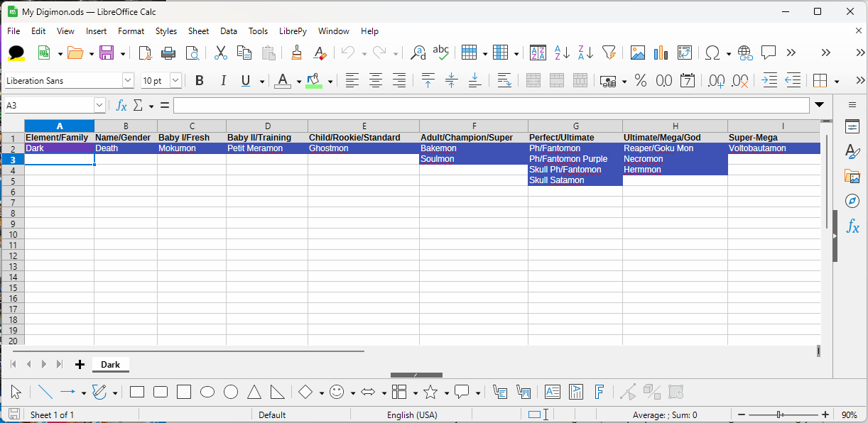Click the Print icon in the toolbar

coord(168,53)
